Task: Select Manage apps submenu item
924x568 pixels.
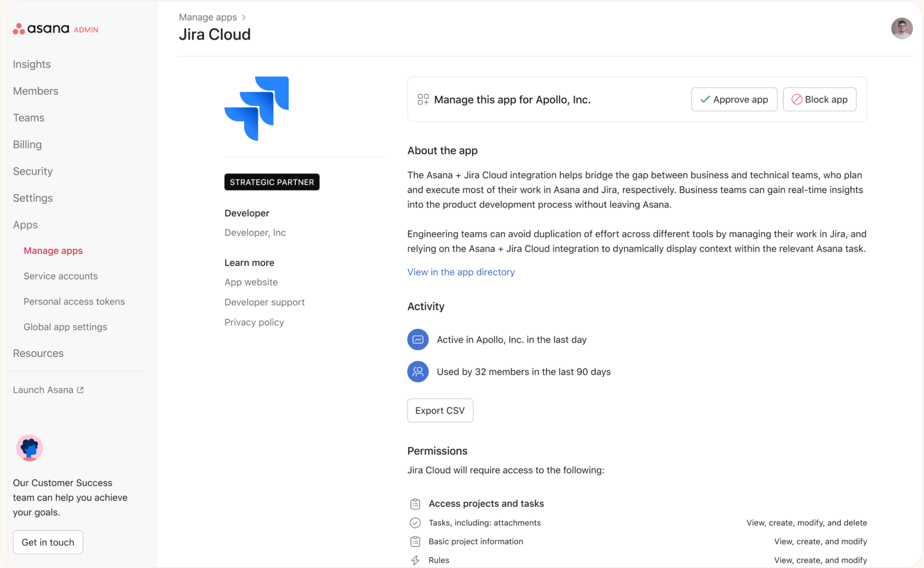Action: pyautogui.click(x=53, y=251)
